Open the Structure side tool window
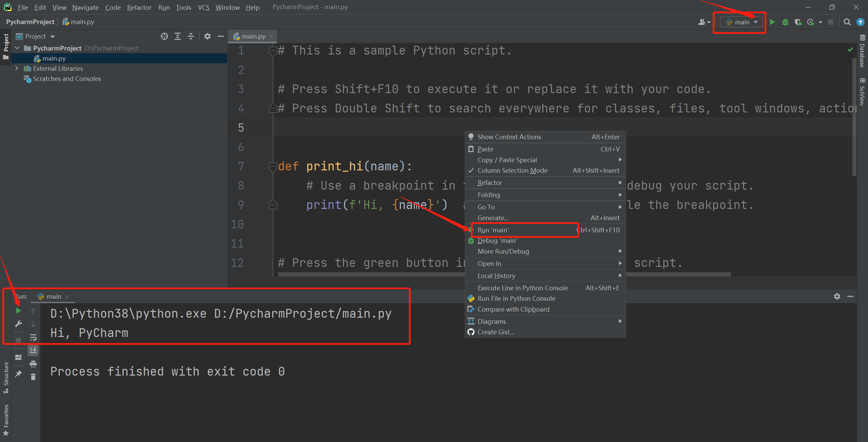The image size is (868, 442). 6,377
